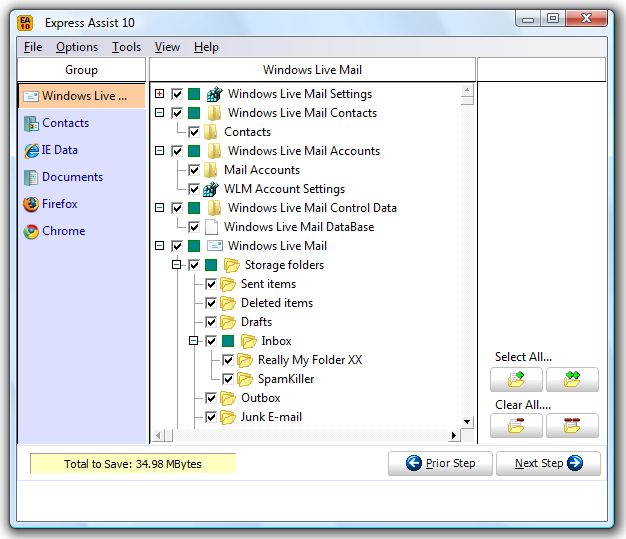Screen dimensions: 626x539
Task: Collapse the Inbox folder tree node
Action: pyautogui.click(x=194, y=341)
